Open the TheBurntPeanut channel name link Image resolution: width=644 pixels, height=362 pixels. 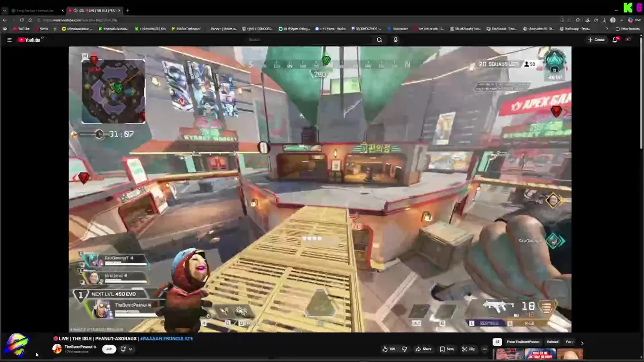coord(78,347)
